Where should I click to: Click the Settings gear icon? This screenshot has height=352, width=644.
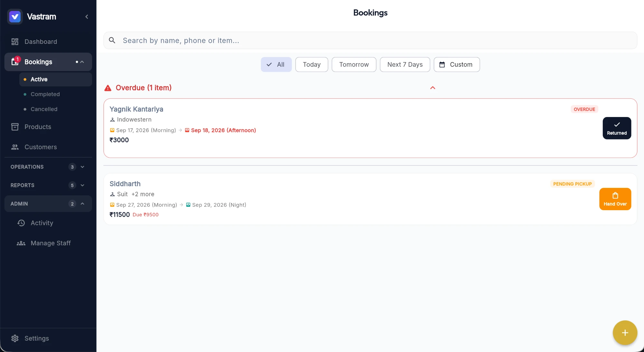15,338
